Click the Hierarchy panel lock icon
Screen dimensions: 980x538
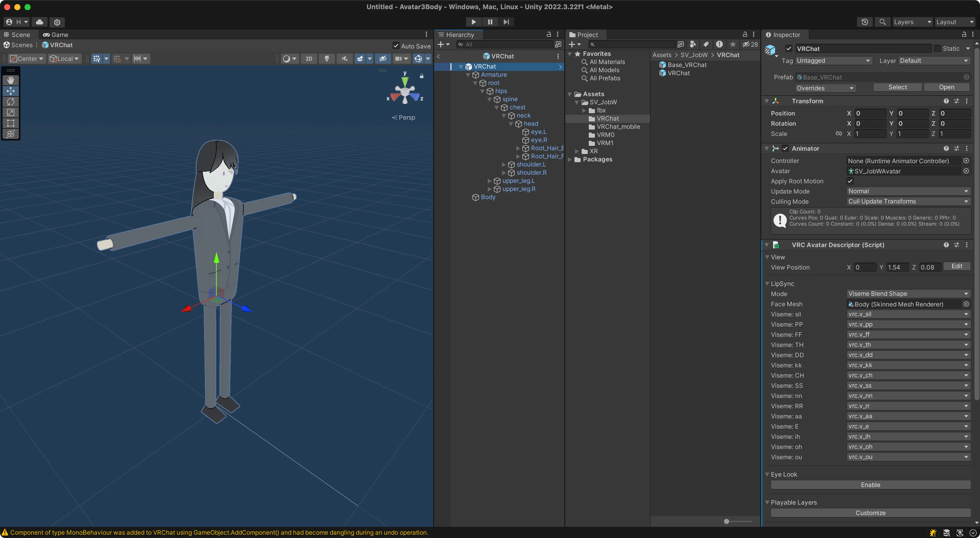click(x=549, y=35)
